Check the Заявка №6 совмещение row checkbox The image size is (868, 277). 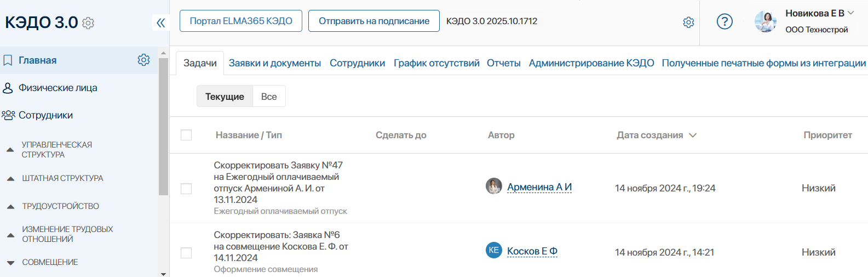pos(186,253)
